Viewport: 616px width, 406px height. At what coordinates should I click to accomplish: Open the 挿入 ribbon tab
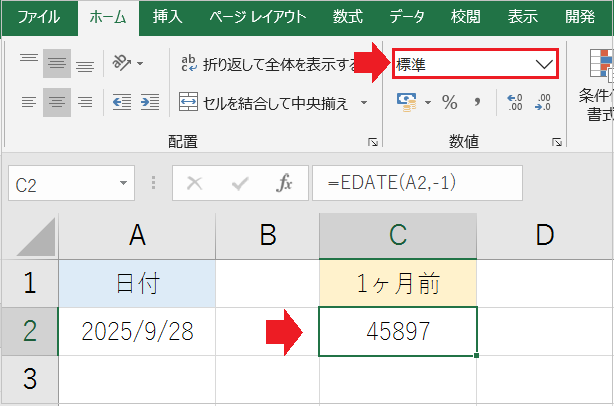click(x=167, y=17)
